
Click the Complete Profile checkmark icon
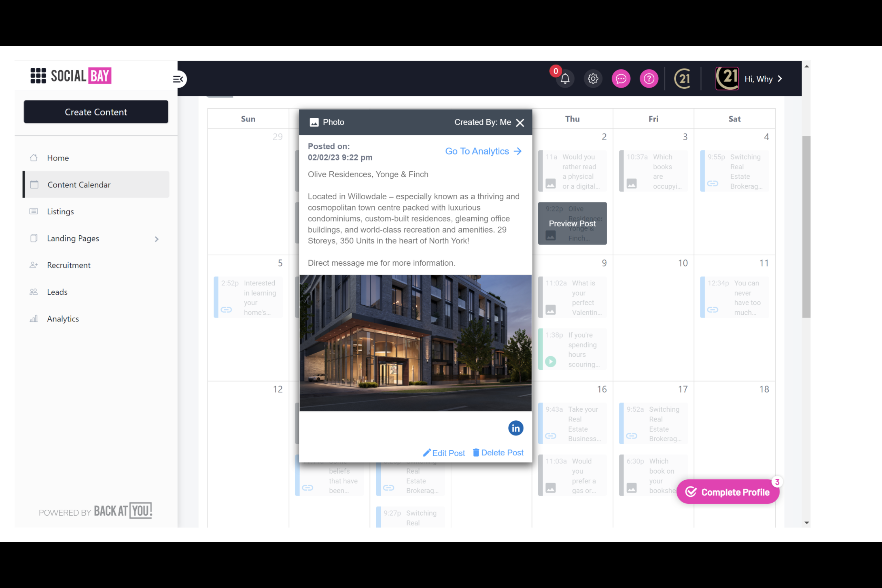pos(691,492)
